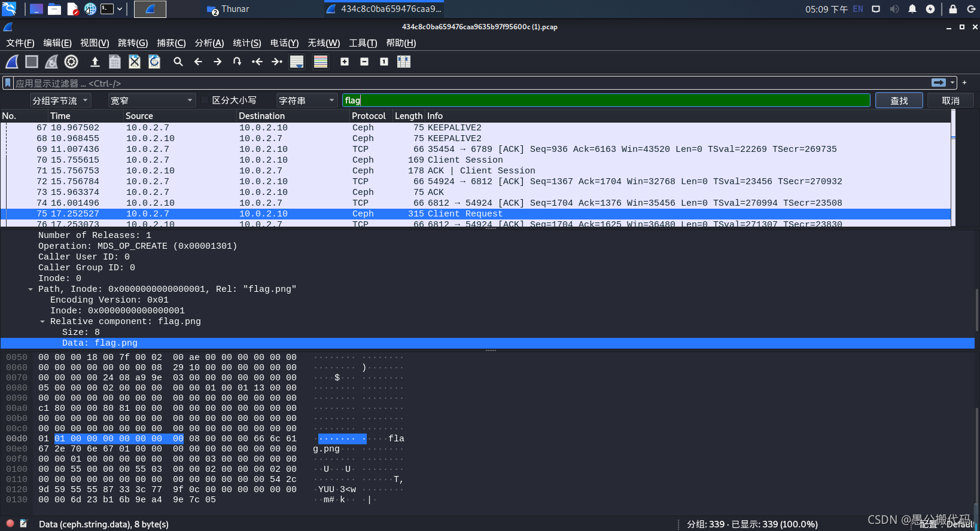Apply the display filter arrow button

939,83
